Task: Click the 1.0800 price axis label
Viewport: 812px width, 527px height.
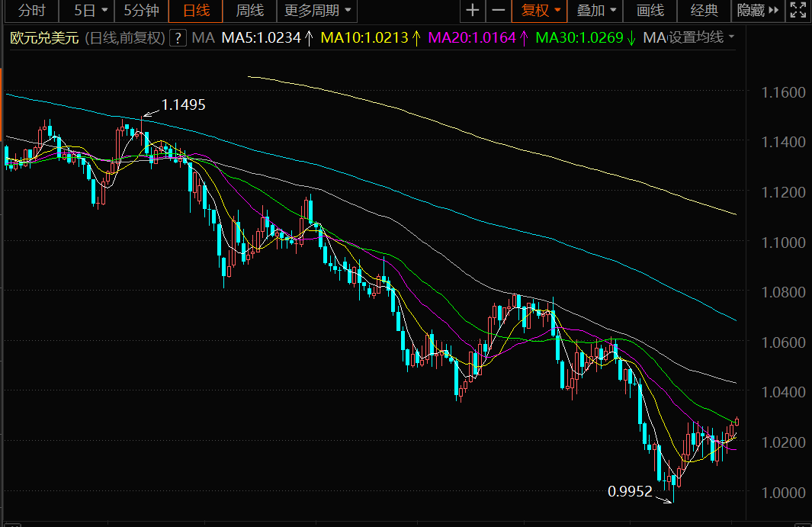Action: pos(783,292)
